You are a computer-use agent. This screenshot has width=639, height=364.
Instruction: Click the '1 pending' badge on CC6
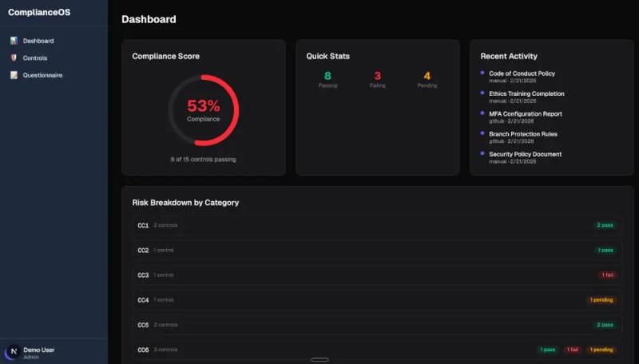pos(601,350)
